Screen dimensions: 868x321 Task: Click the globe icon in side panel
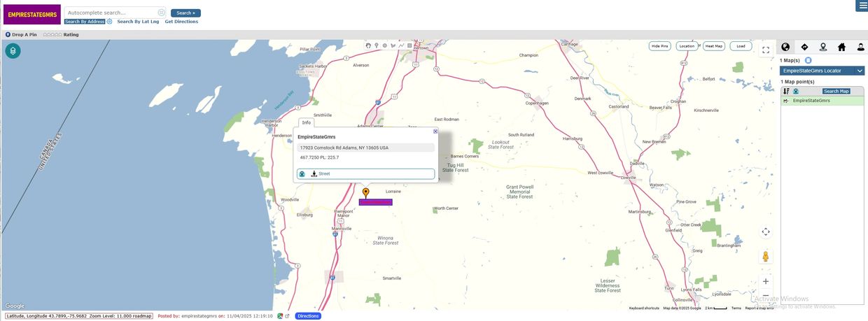785,47
